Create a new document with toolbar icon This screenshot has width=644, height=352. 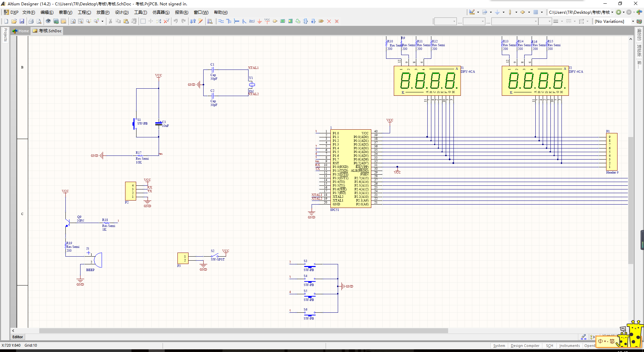coord(6,21)
